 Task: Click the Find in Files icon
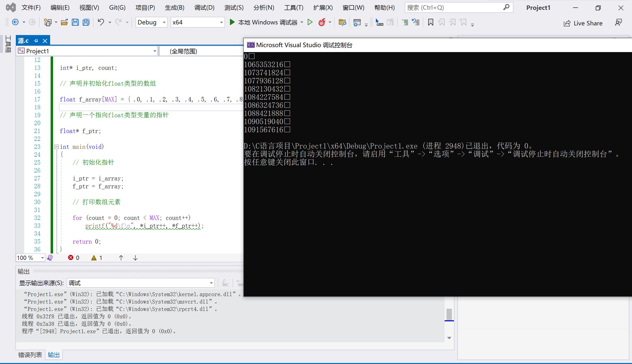(x=342, y=22)
